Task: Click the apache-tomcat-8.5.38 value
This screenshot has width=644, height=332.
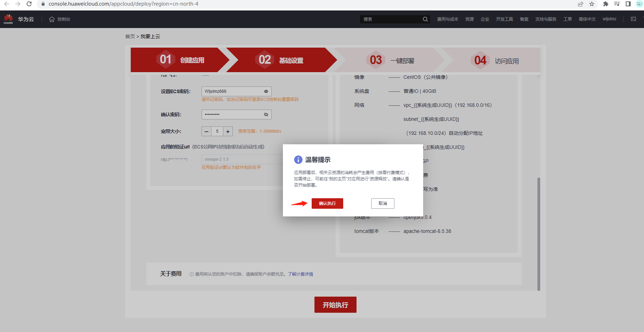Action: coord(427,231)
